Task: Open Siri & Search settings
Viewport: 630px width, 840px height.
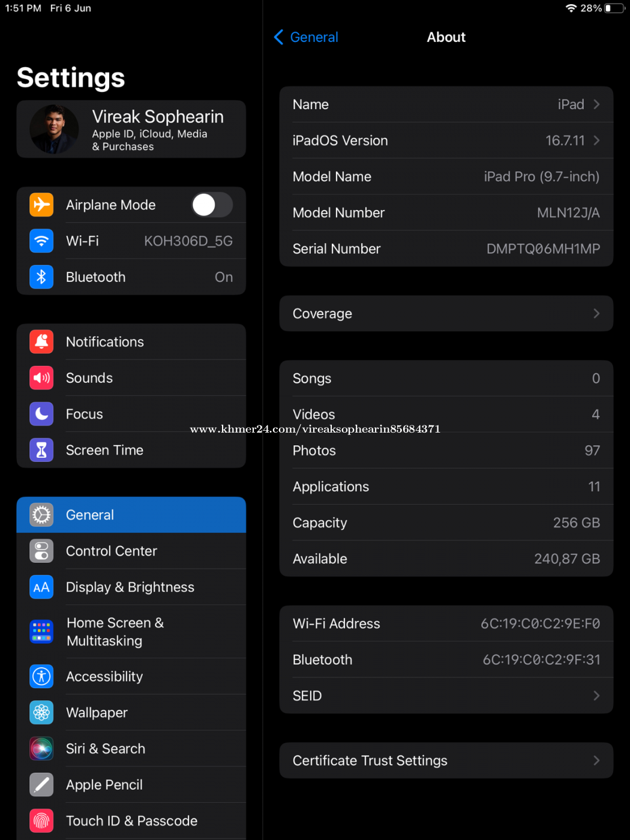Action: pos(131,748)
